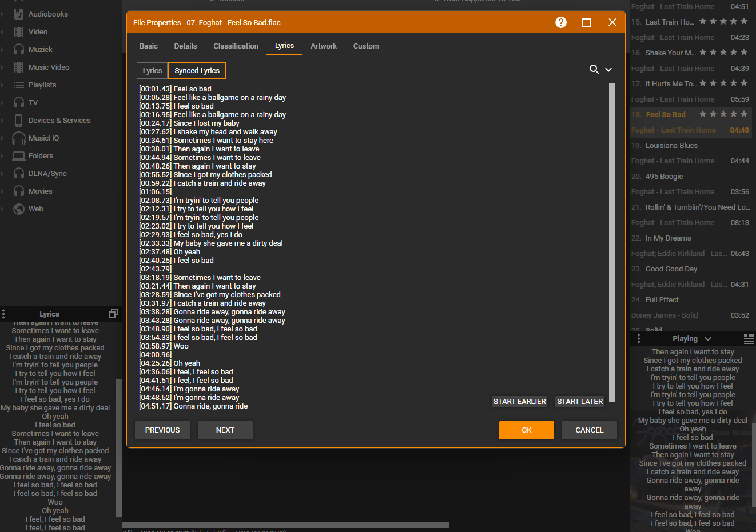
Task: Click the Muziek headphones icon
Action: pyautogui.click(x=19, y=49)
